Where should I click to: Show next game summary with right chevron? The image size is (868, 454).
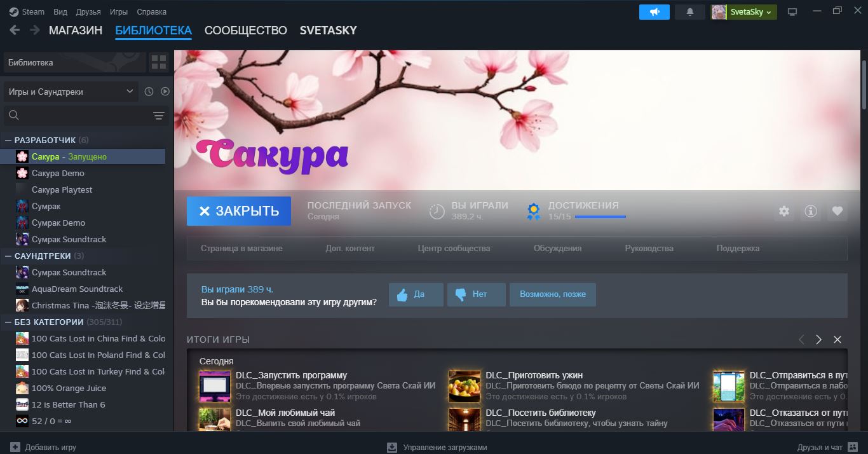pos(819,340)
